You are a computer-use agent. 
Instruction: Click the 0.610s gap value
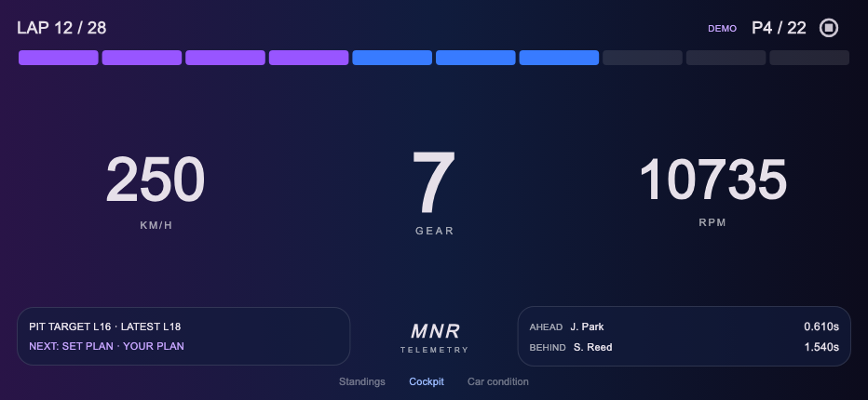click(x=821, y=327)
